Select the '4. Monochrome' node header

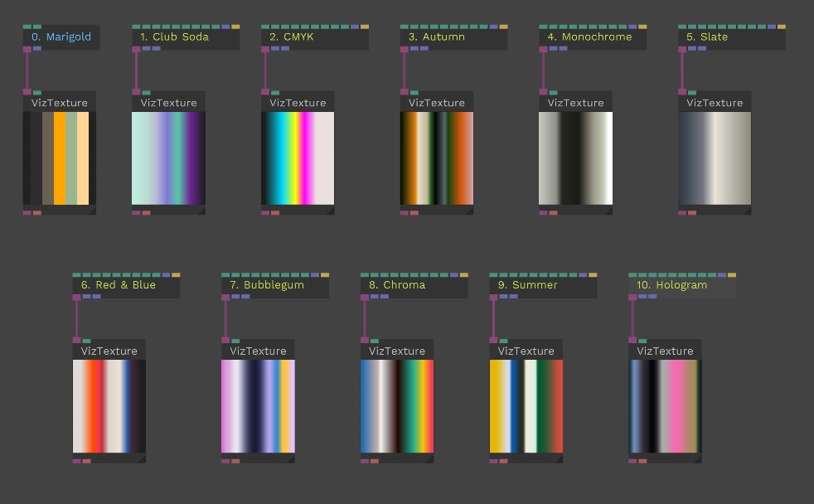point(592,37)
